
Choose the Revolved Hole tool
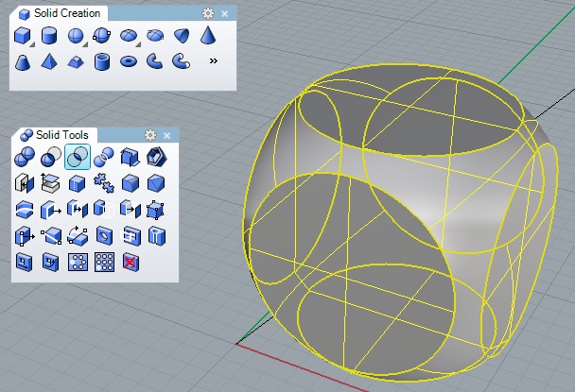click(157, 236)
